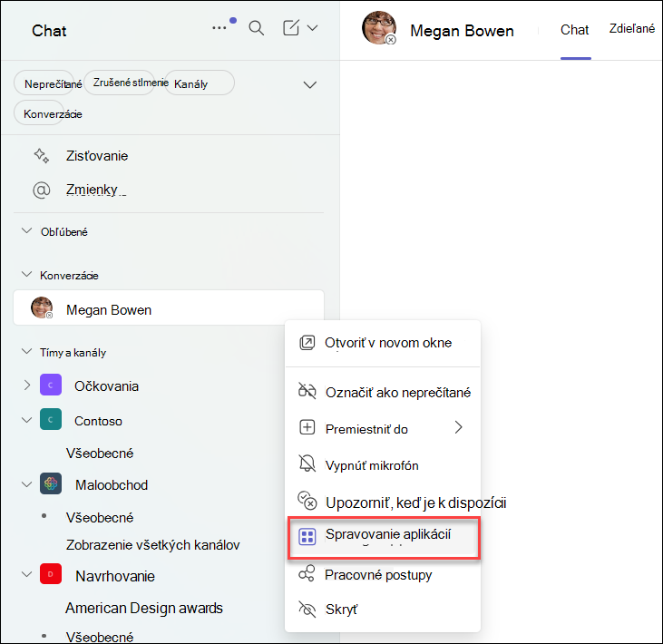Expand the filter chips chevron
Screen dimensions: 663x644
[x=310, y=84]
